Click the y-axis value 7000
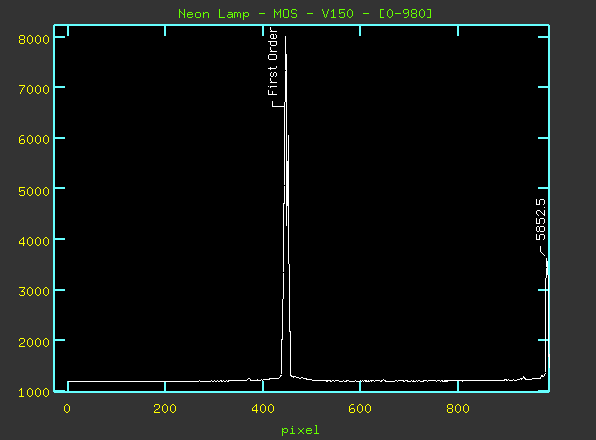The width and height of the screenshot is (596, 440). tap(34, 90)
